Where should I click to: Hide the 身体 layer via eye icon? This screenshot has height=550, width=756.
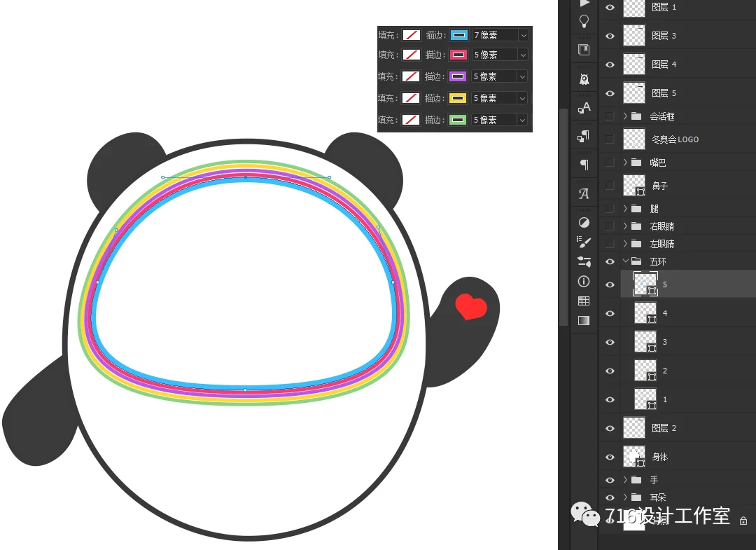click(610, 457)
